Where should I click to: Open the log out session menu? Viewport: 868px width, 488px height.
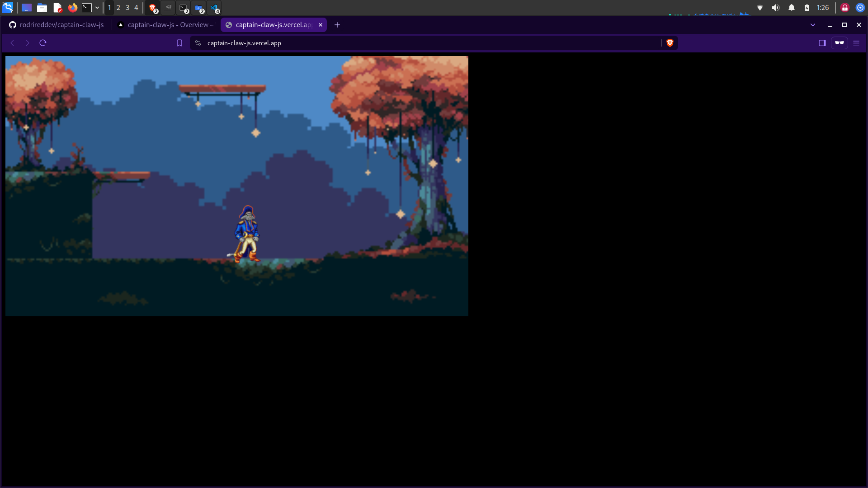tap(860, 8)
